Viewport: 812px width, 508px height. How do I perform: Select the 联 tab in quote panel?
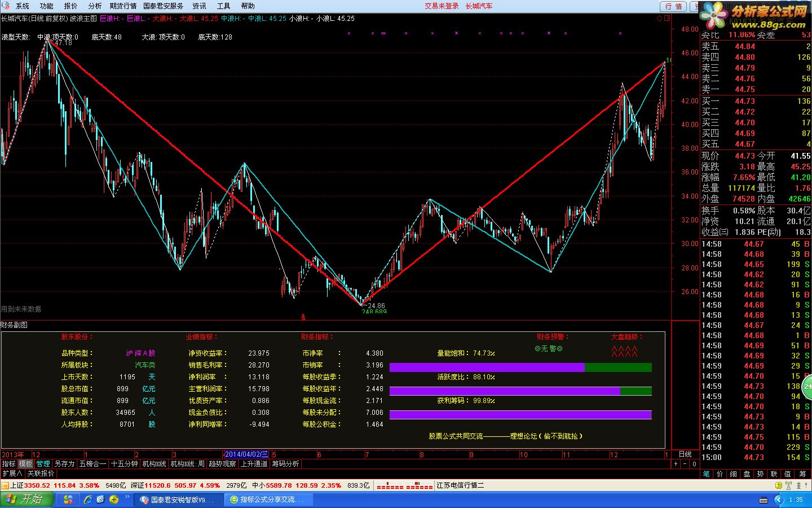[774, 474]
